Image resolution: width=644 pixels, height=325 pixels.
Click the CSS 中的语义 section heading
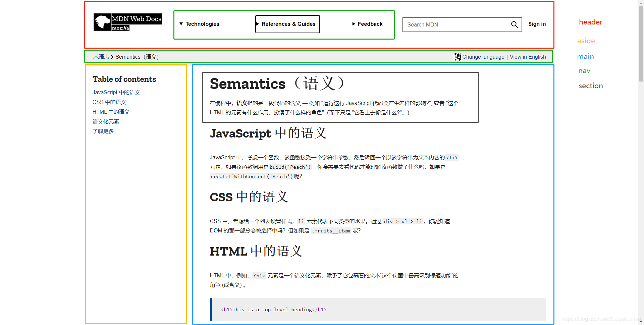point(249,197)
